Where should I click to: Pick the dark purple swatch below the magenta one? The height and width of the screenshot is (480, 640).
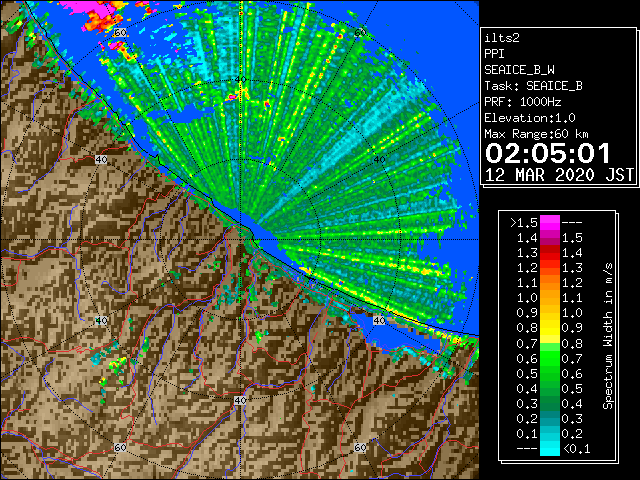(x=550, y=238)
